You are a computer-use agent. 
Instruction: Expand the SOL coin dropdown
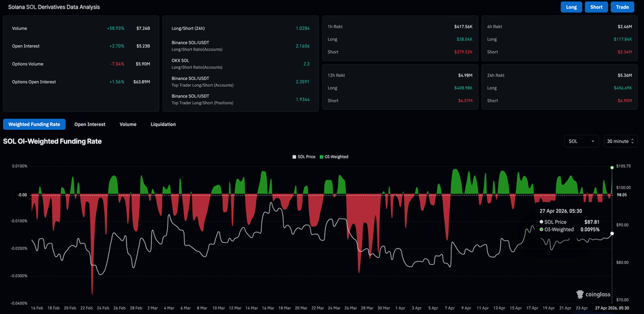tap(581, 141)
